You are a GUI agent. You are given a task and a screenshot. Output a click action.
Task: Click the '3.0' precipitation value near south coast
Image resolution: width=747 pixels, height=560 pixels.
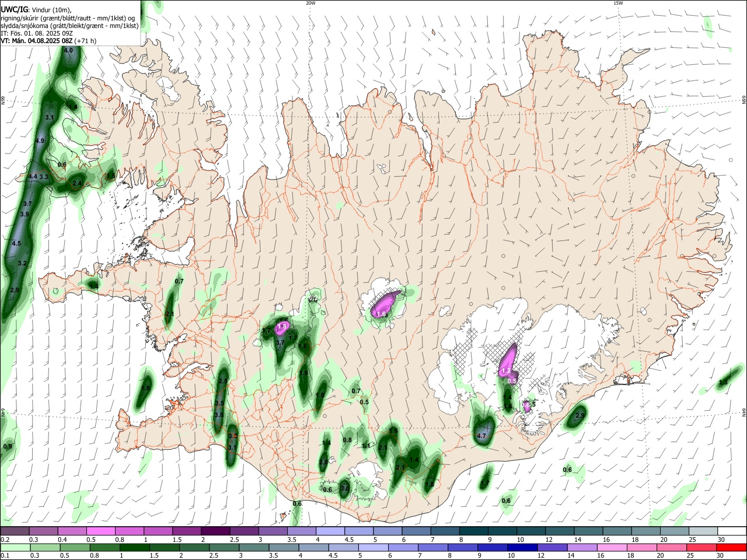click(x=344, y=489)
